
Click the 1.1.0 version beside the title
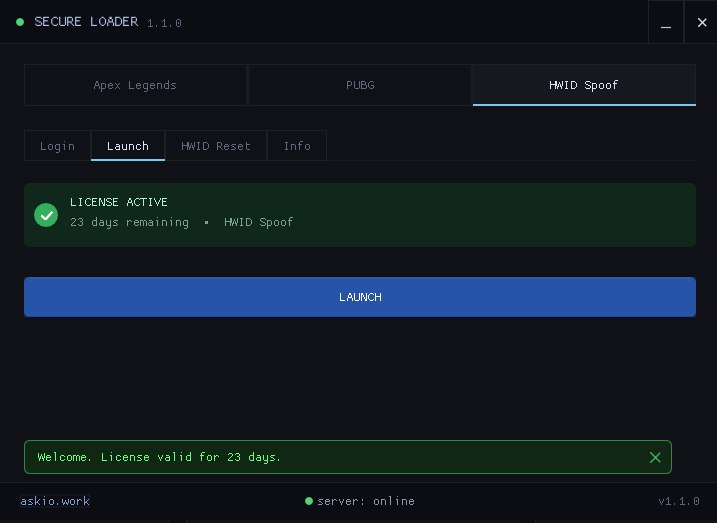[164, 23]
